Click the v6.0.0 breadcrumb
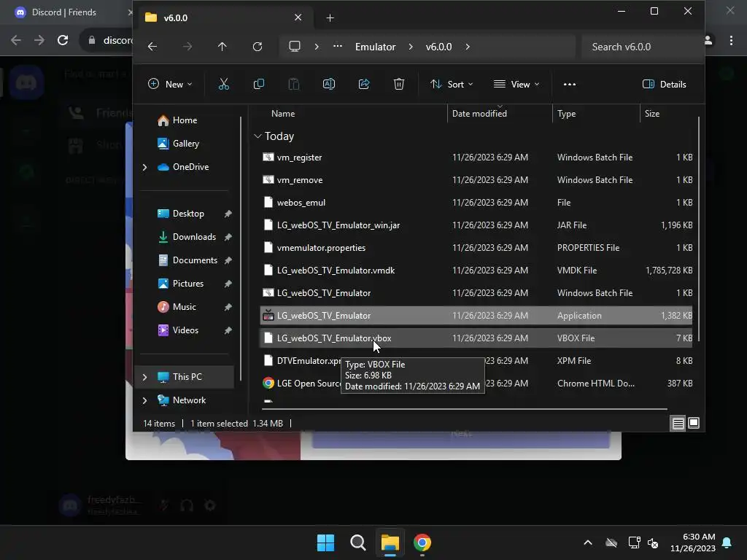Viewport: 747px width, 560px height. point(438,47)
